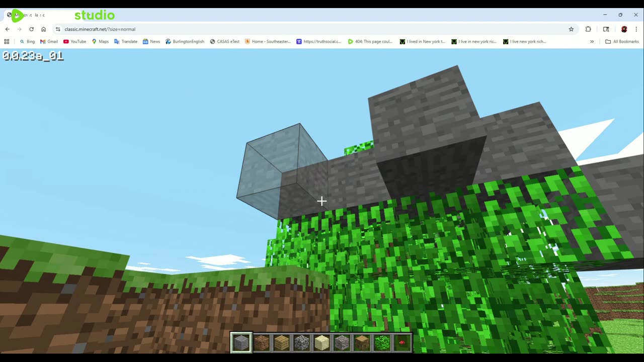Open the '404: This page coul...' bookmark
Image resolution: width=644 pixels, height=362 pixels.
[370, 42]
